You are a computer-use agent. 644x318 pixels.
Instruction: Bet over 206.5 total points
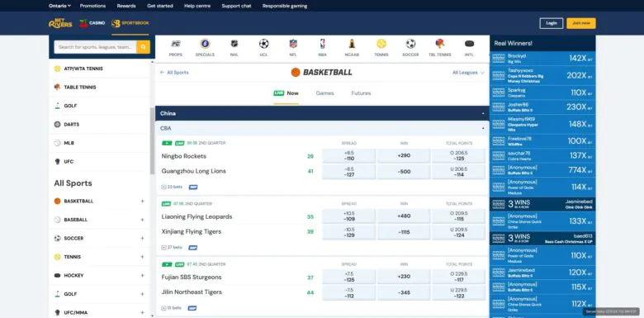(459, 156)
